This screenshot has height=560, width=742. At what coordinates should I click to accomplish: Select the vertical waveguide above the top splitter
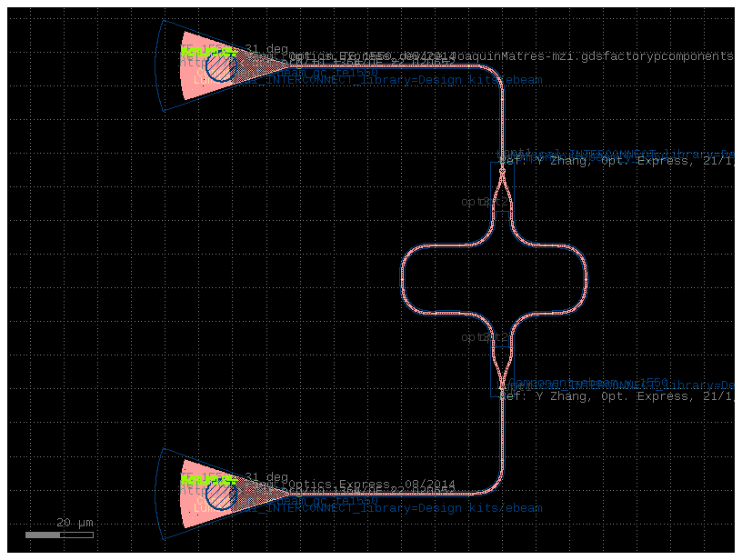click(x=505, y=123)
